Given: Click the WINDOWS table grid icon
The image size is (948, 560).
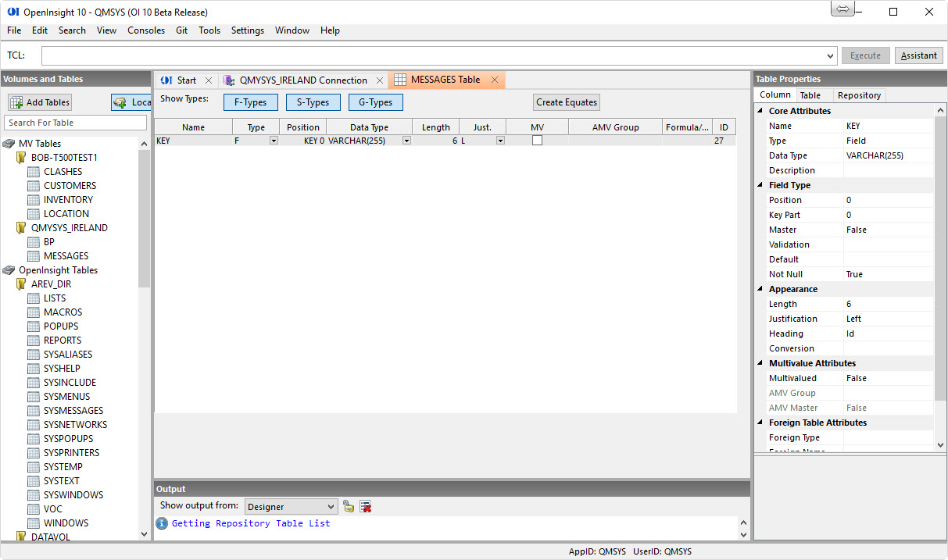Looking at the screenshot, I should 34,523.
